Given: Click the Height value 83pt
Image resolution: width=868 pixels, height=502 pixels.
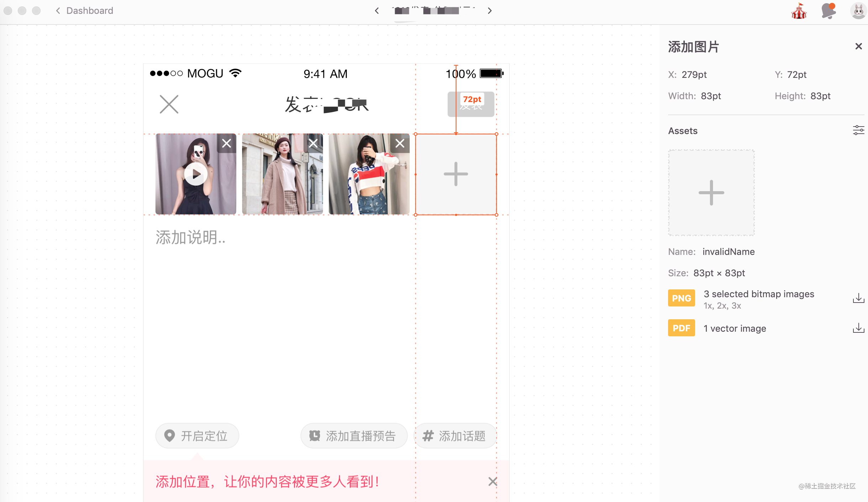Looking at the screenshot, I should [820, 96].
